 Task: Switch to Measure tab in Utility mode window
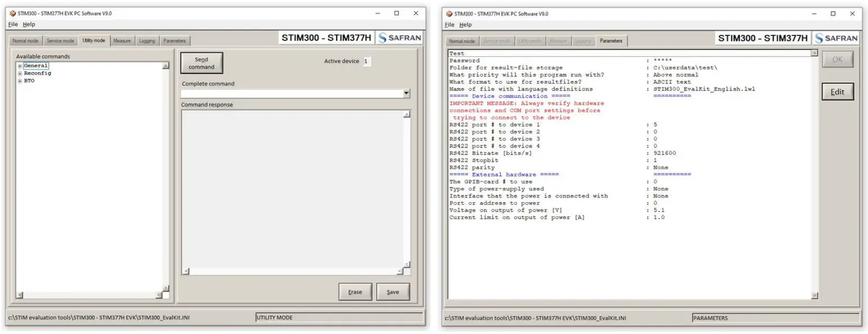pos(122,41)
